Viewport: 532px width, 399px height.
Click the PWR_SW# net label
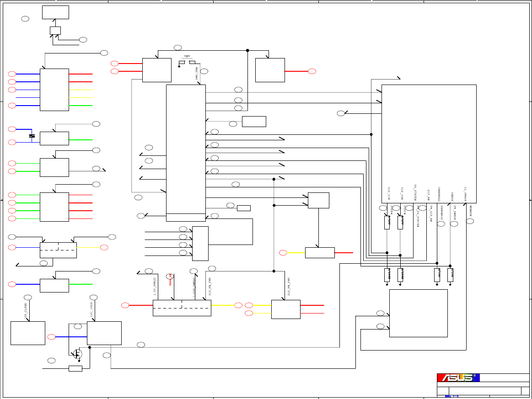[197, 74]
